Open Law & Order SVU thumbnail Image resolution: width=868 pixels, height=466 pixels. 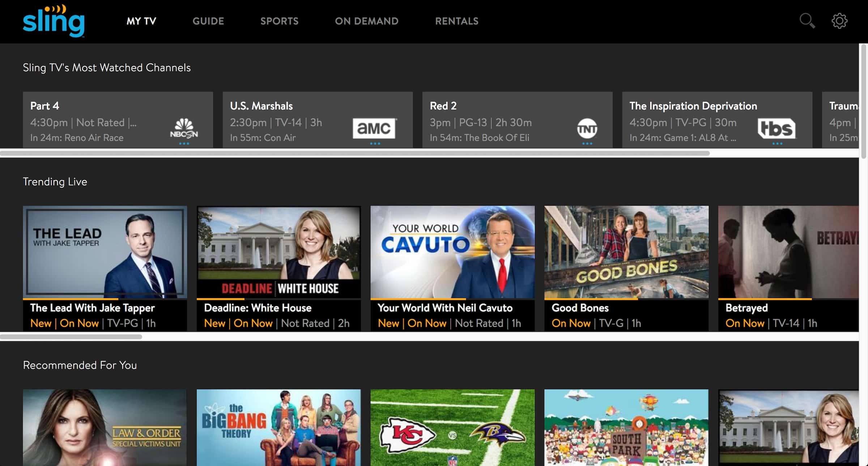(x=105, y=428)
